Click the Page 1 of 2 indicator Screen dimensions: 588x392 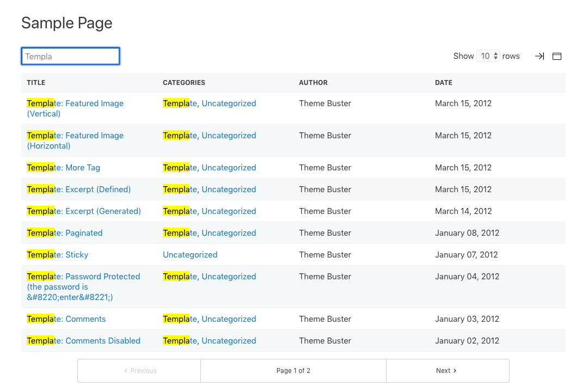pyautogui.click(x=293, y=371)
